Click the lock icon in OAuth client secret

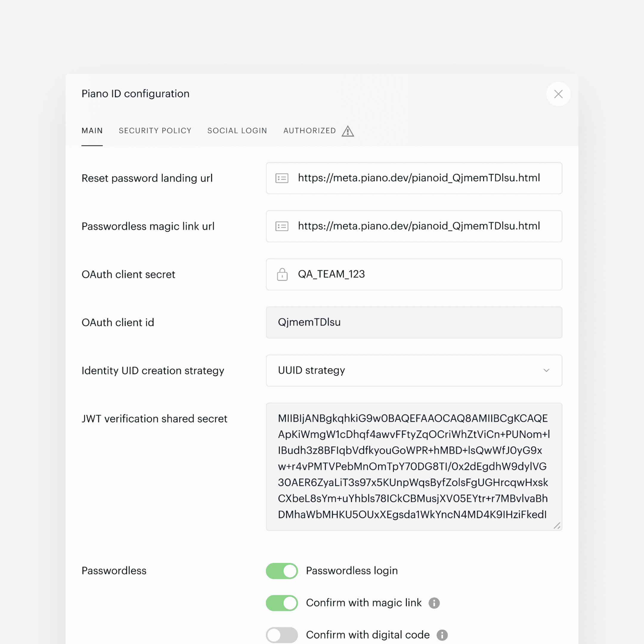[282, 274]
